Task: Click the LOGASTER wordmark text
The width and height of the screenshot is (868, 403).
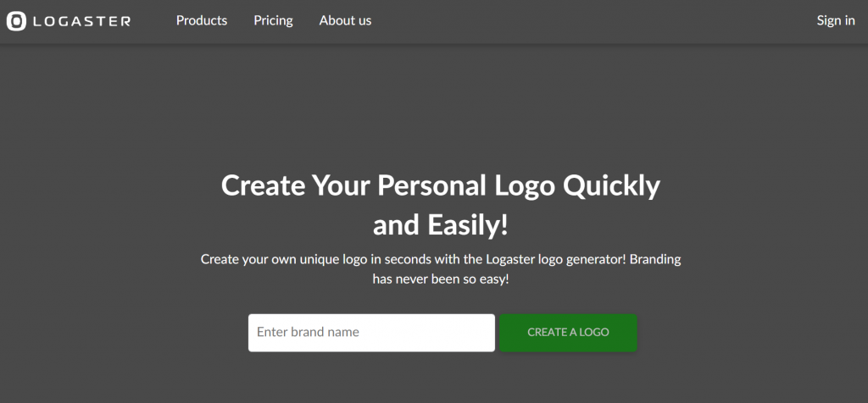Action: [81, 20]
